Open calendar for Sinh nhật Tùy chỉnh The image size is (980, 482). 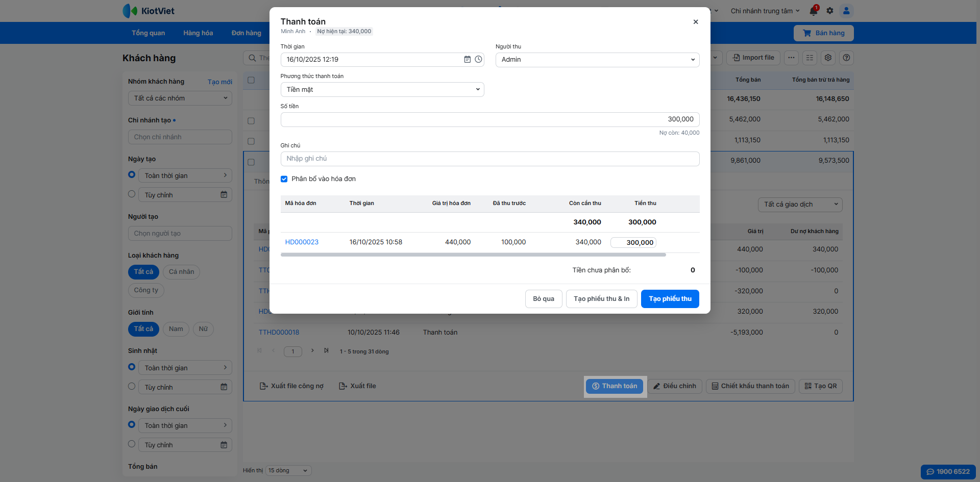[x=224, y=387]
